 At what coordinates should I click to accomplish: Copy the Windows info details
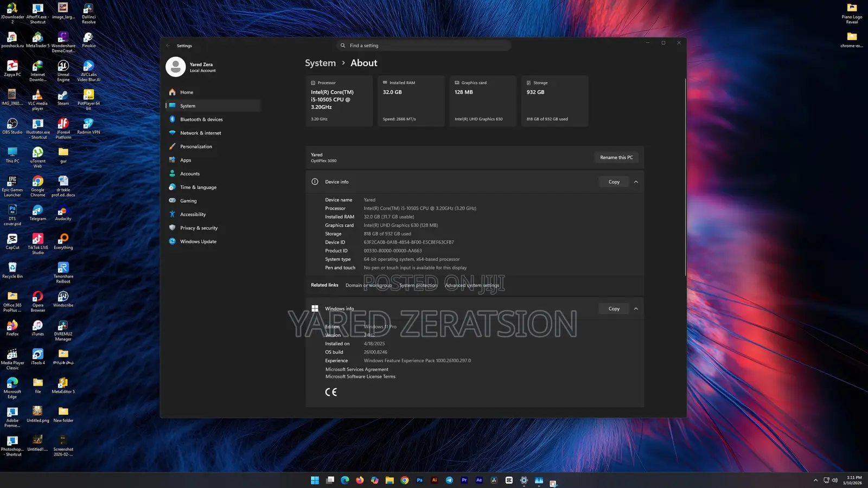point(614,309)
